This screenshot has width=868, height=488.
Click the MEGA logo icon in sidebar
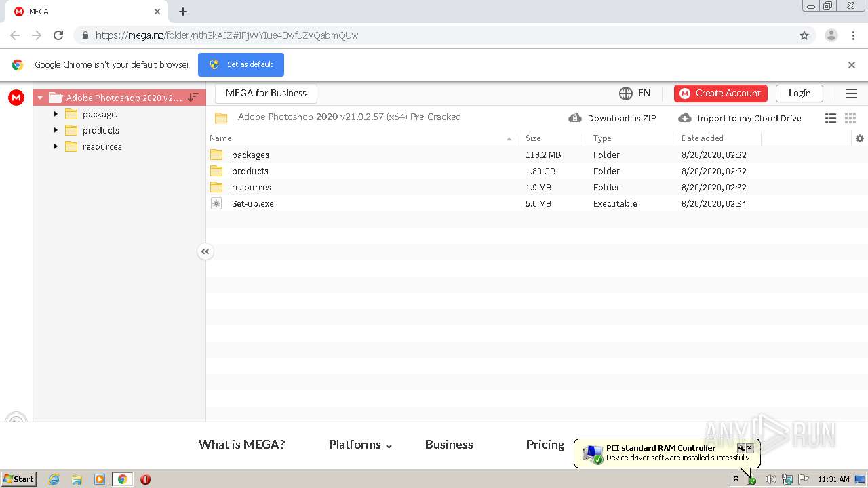pos(16,98)
